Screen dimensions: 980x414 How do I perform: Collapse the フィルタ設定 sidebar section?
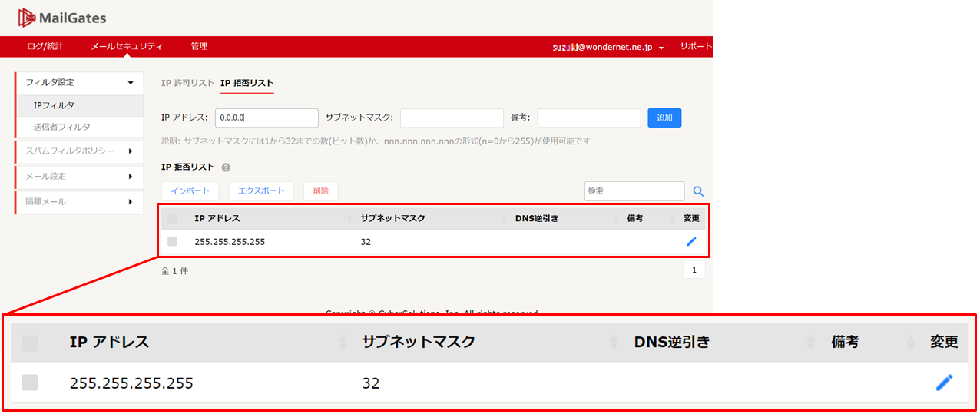coord(79,82)
